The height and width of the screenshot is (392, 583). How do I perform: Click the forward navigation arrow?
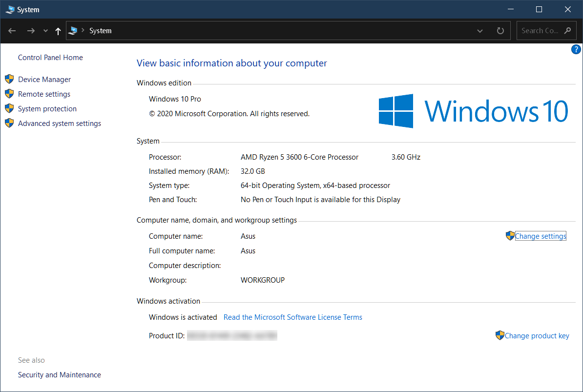pos(31,31)
